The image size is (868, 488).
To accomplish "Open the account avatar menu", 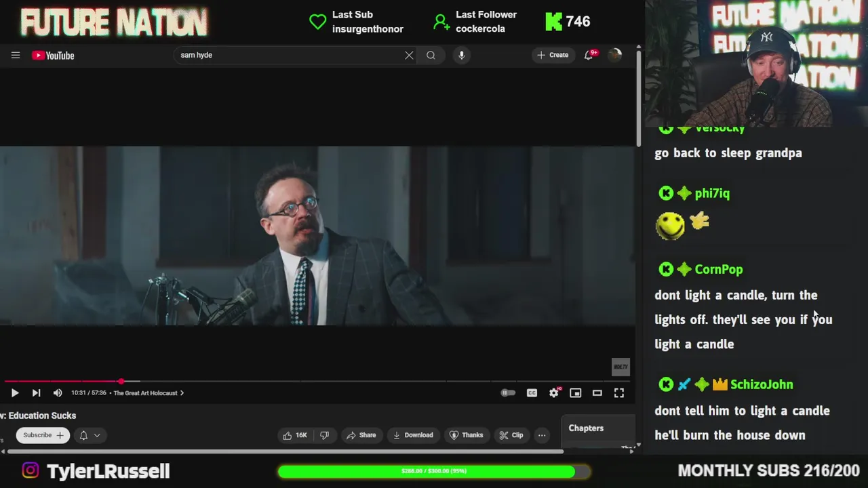I will click(615, 55).
